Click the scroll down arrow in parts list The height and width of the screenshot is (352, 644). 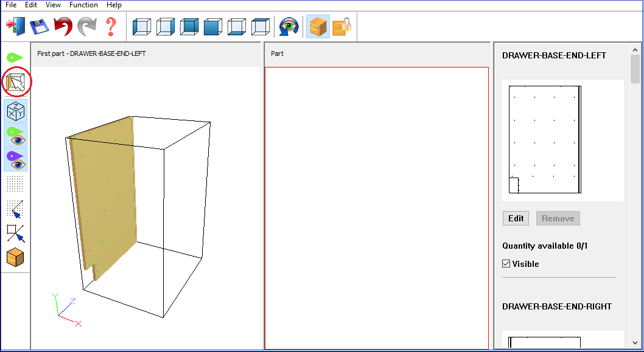pos(635,342)
